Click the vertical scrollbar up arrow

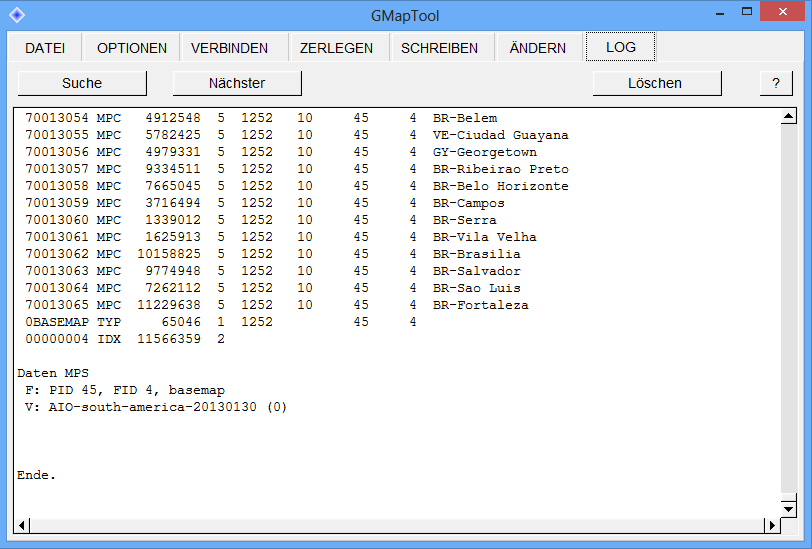tap(788, 116)
